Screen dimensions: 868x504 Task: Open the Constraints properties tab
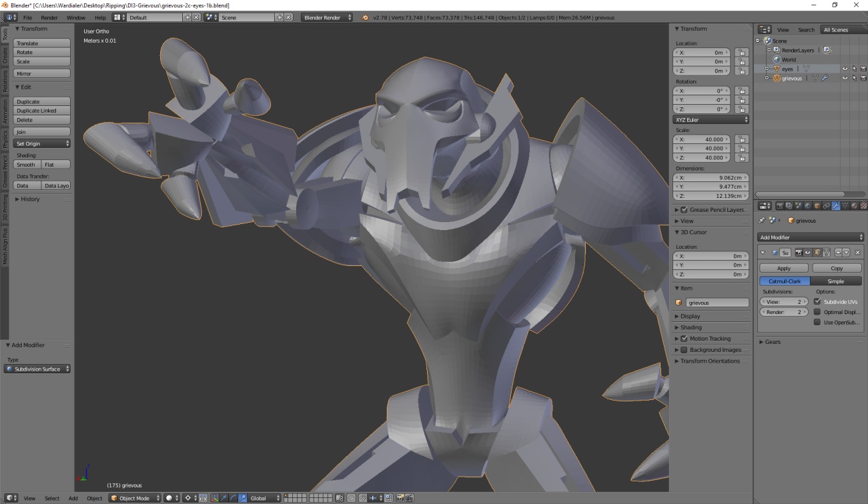tap(826, 206)
